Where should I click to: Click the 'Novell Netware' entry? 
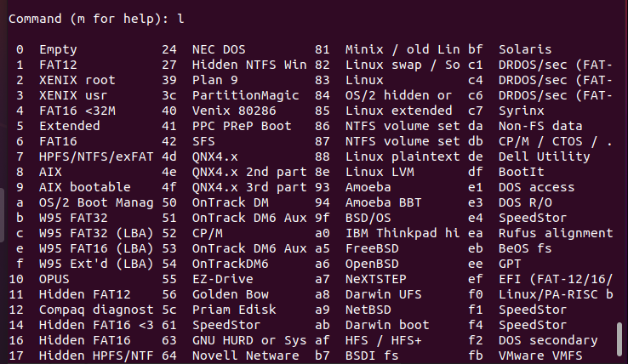click(x=246, y=355)
